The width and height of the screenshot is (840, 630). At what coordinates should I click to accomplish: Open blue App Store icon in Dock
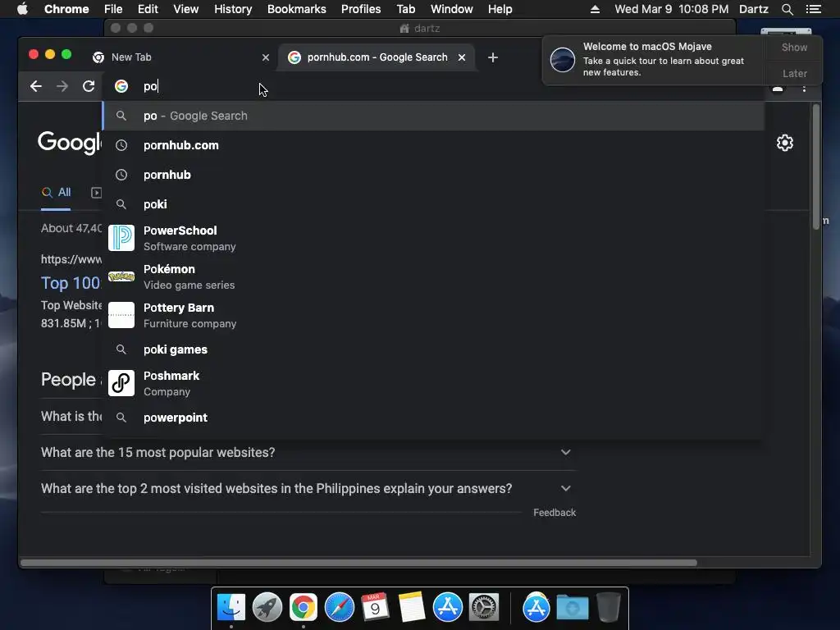coord(447,608)
